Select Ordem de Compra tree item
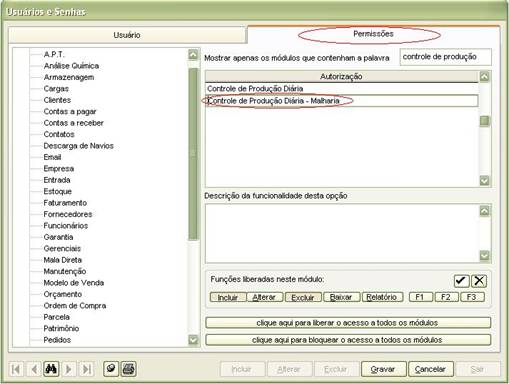The height and width of the screenshot is (384, 509). 75,305
